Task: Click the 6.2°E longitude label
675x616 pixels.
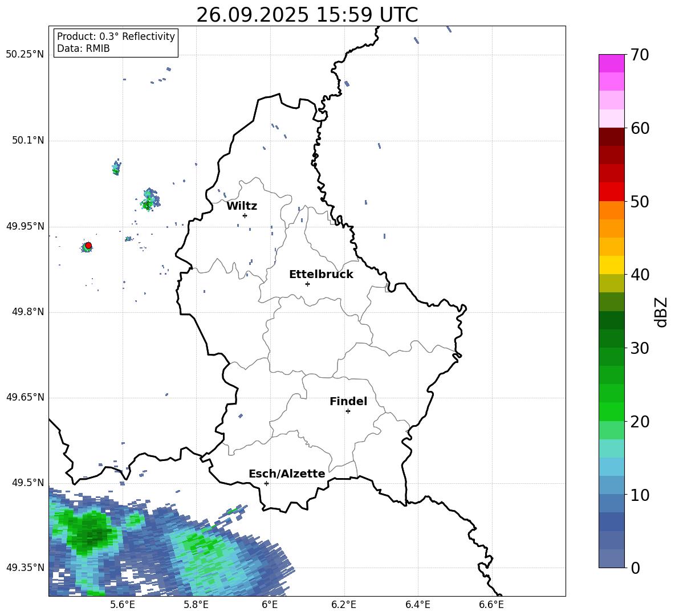Action: point(344,605)
